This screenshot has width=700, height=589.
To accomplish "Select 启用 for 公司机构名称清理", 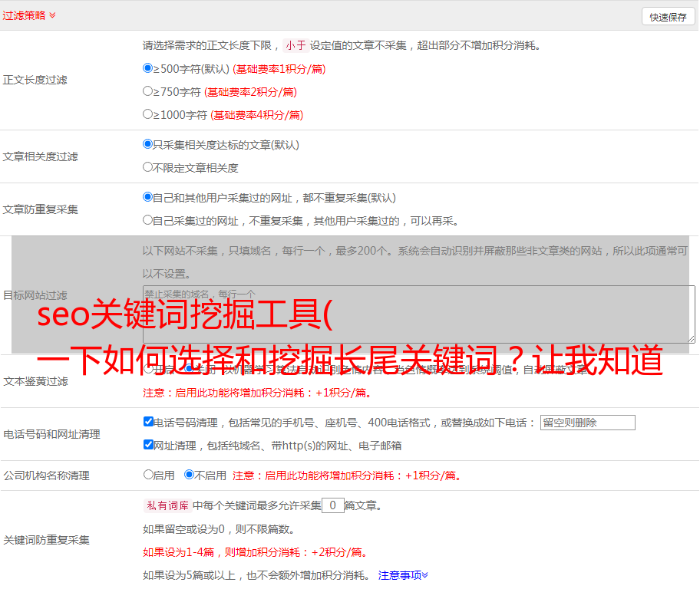I will pyautogui.click(x=148, y=475).
